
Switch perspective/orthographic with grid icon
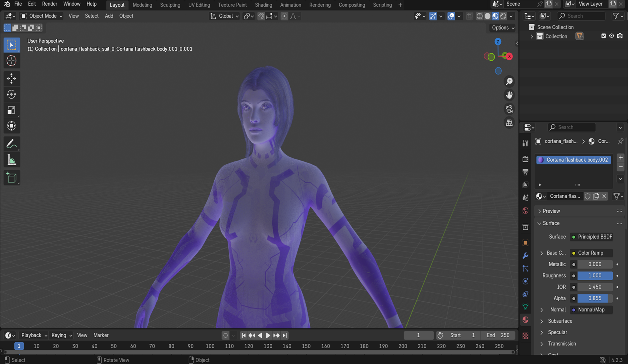click(509, 123)
